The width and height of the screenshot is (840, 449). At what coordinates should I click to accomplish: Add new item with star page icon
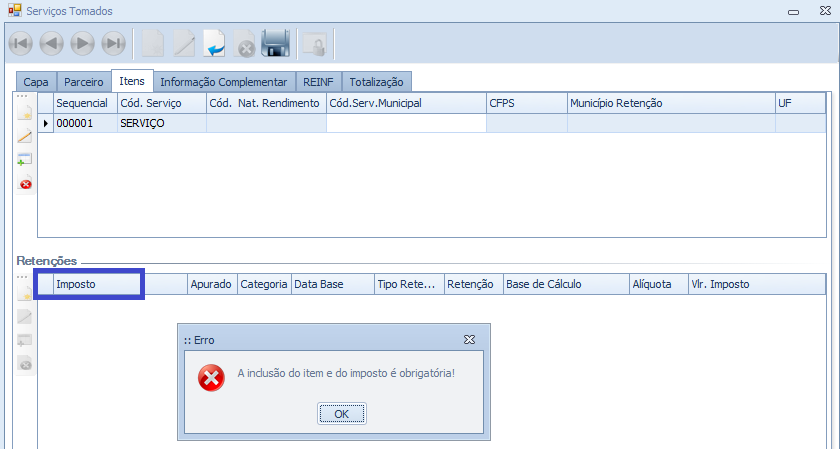click(x=25, y=112)
